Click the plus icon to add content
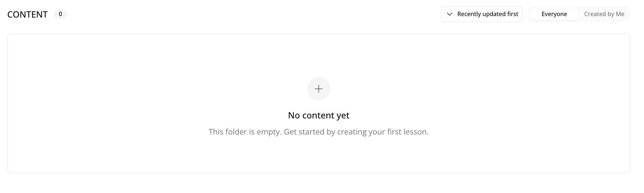 tap(318, 89)
